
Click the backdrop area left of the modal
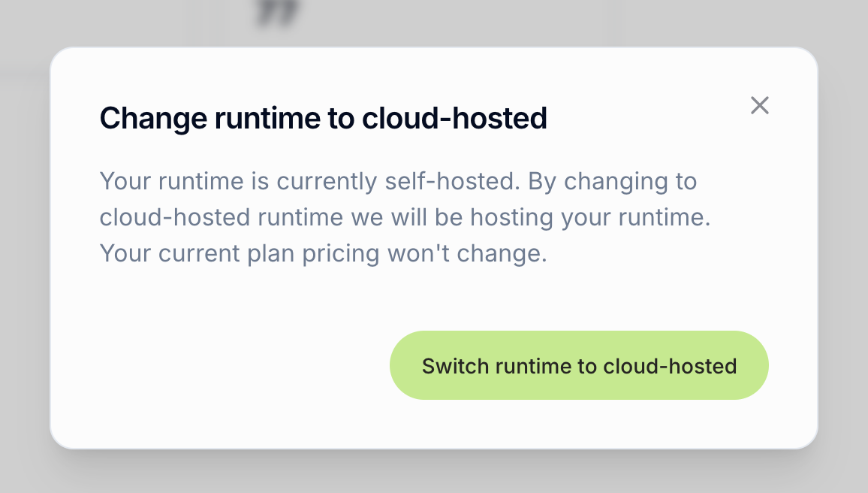coord(23,248)
